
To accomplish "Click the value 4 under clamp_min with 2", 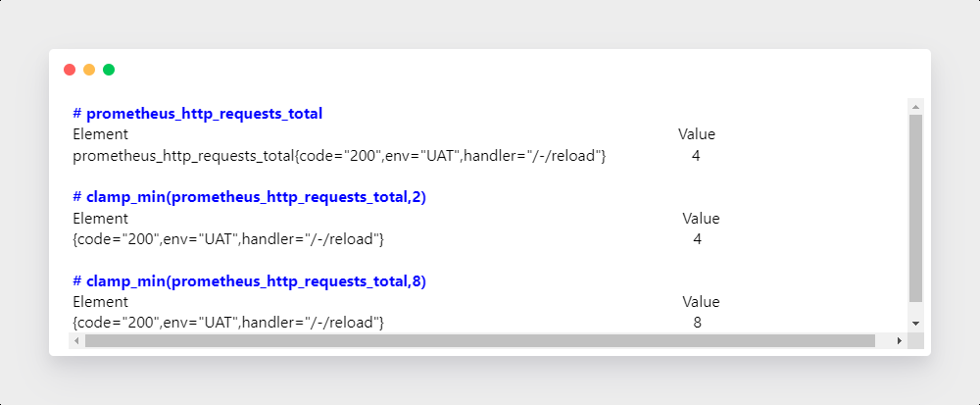I will [x=697, y=238].
